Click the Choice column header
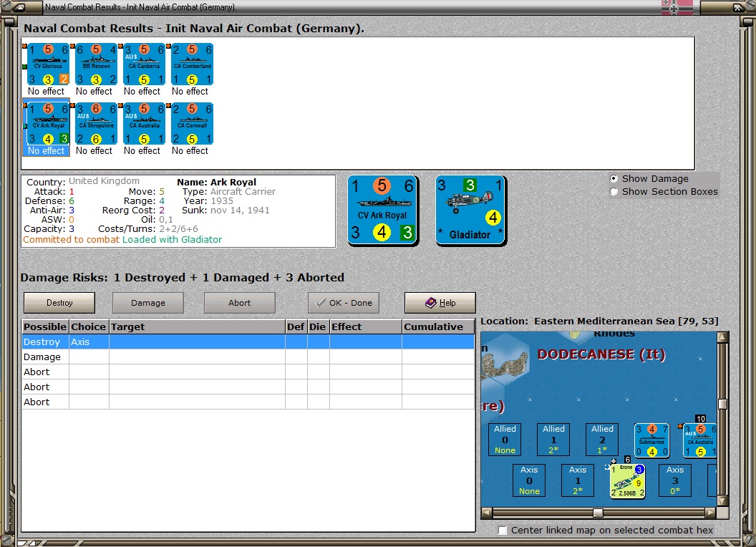Screen dimensions: 756x547 89,326
